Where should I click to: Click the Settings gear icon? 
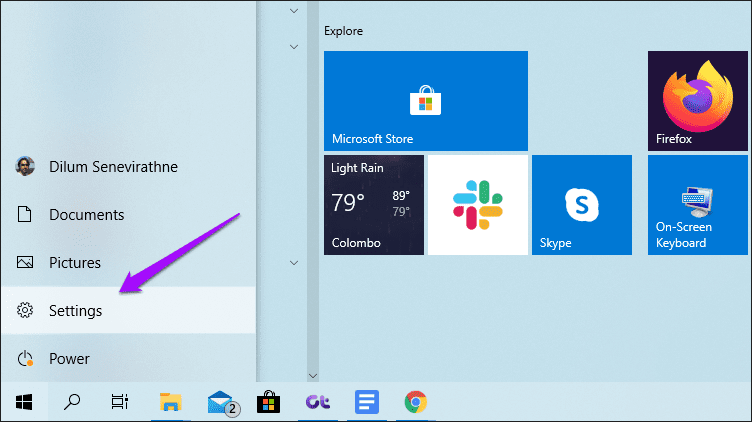pos(25,310)
